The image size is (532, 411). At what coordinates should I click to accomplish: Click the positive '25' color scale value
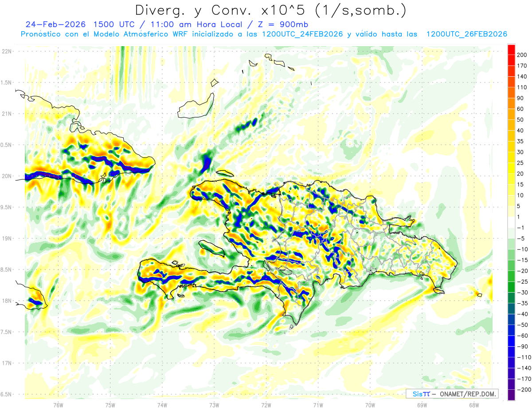[x=521, y=163]
